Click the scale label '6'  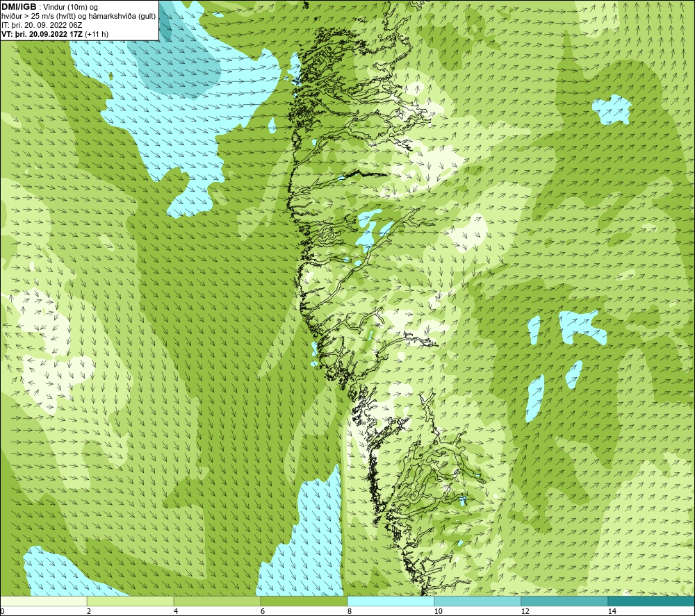263,612
